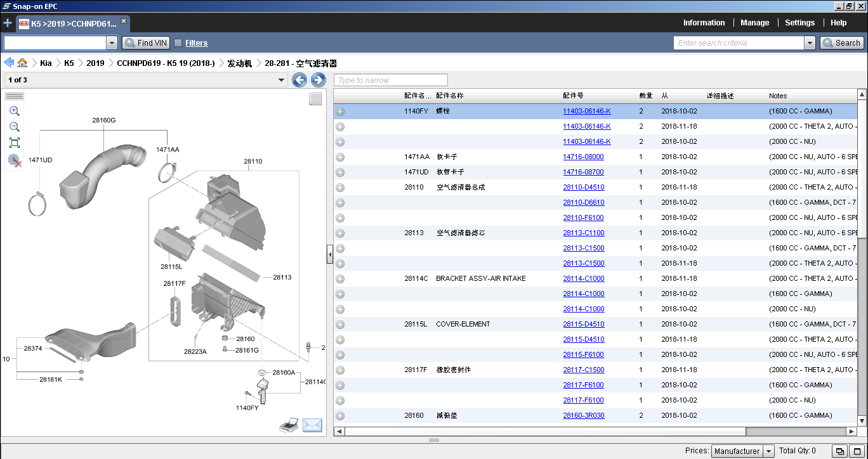Email the diagram using the envelope icon
The image size is (868, 459).
[x=312, y=425]
